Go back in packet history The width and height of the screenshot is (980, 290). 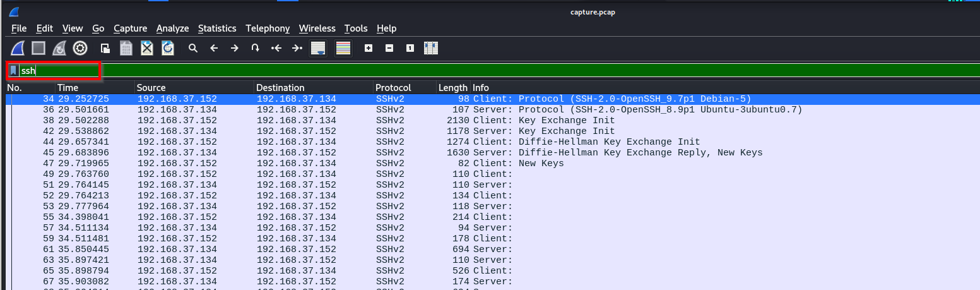[x=214, y=48]
